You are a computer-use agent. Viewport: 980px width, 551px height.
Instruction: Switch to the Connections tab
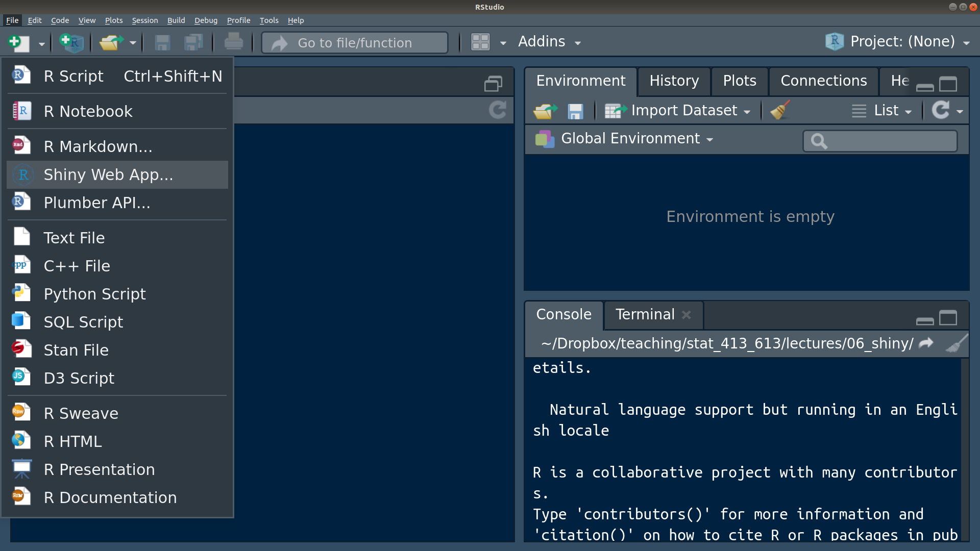(x=824, y=81)
